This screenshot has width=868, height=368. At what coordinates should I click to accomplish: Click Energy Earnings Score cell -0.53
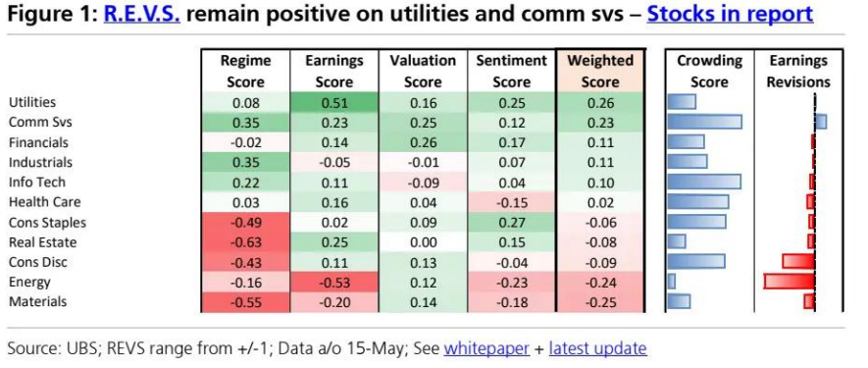[333, 282]
